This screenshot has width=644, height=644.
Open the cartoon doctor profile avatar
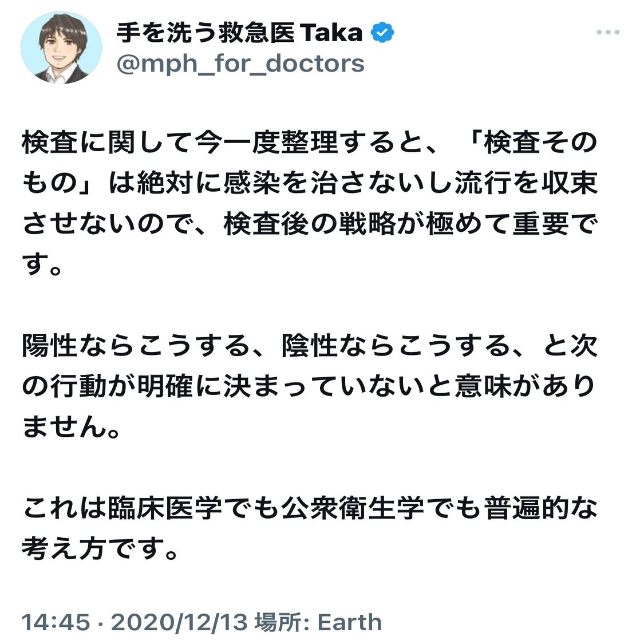[x=61, y=48]
